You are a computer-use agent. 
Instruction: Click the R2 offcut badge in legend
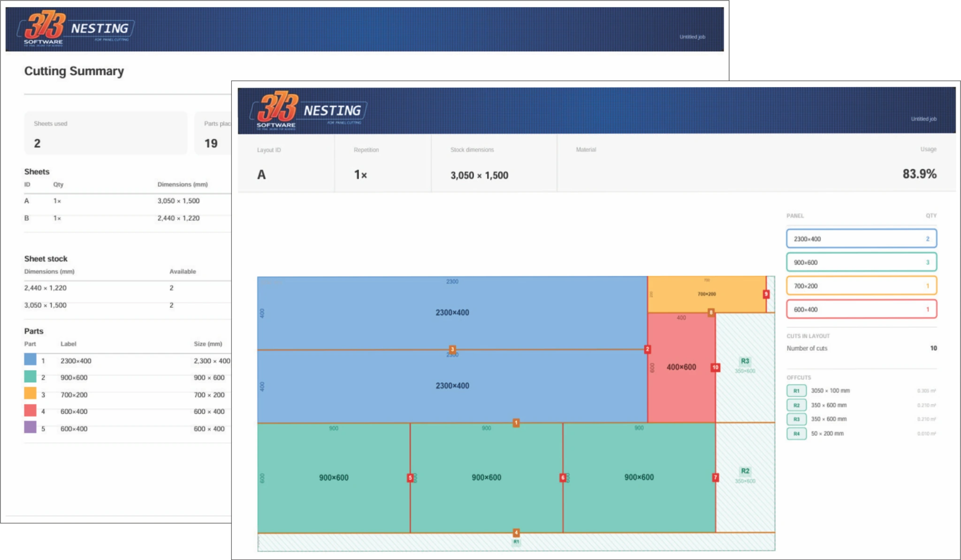click(x=796, y=405)
